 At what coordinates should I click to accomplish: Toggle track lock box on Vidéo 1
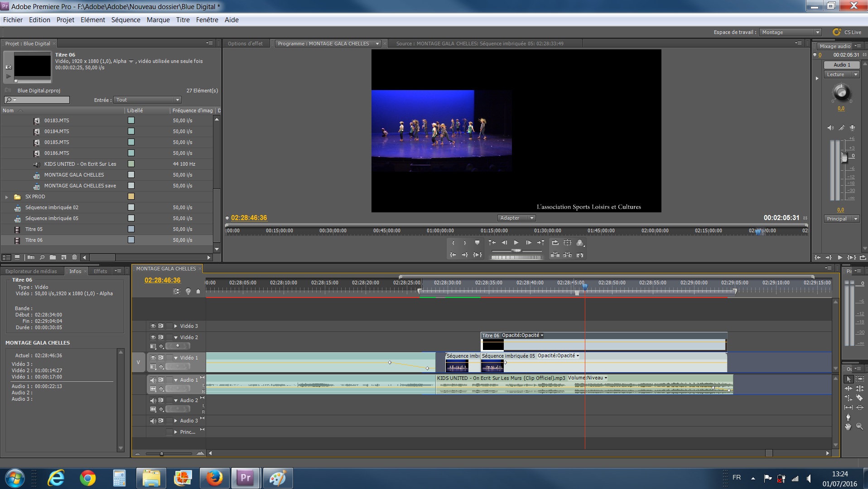pyautogui.click(x=169, y=358)
